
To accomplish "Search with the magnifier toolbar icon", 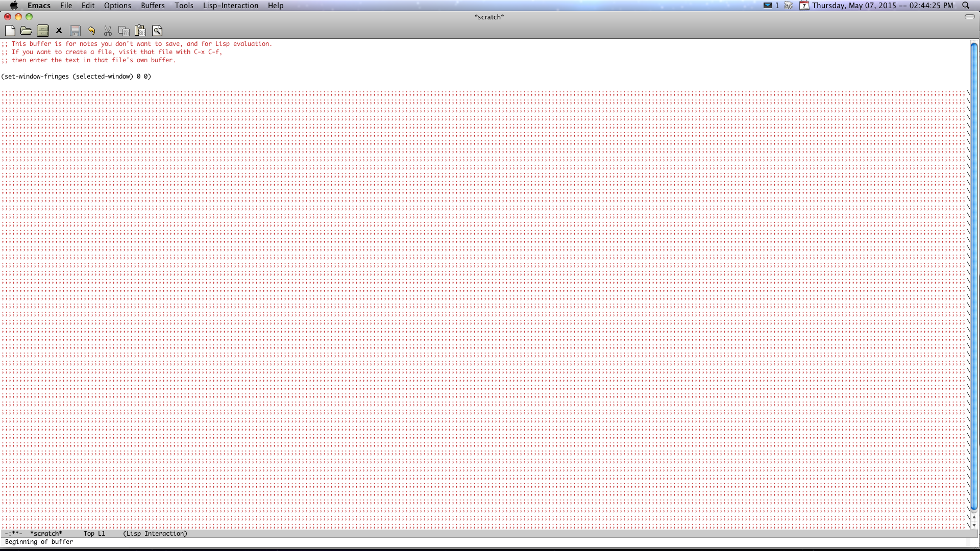I will pyautogui.click(x=157, y=31).
